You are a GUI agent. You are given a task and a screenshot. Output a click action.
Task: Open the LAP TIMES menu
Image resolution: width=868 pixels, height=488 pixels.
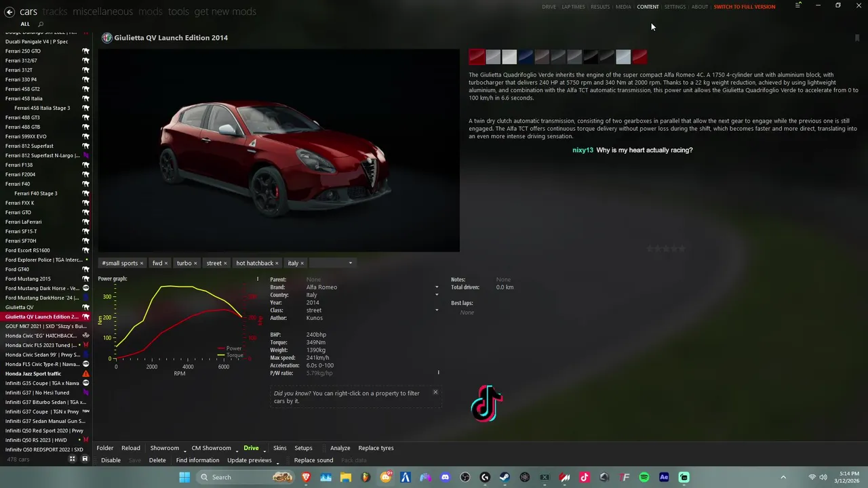coord(573,7)
